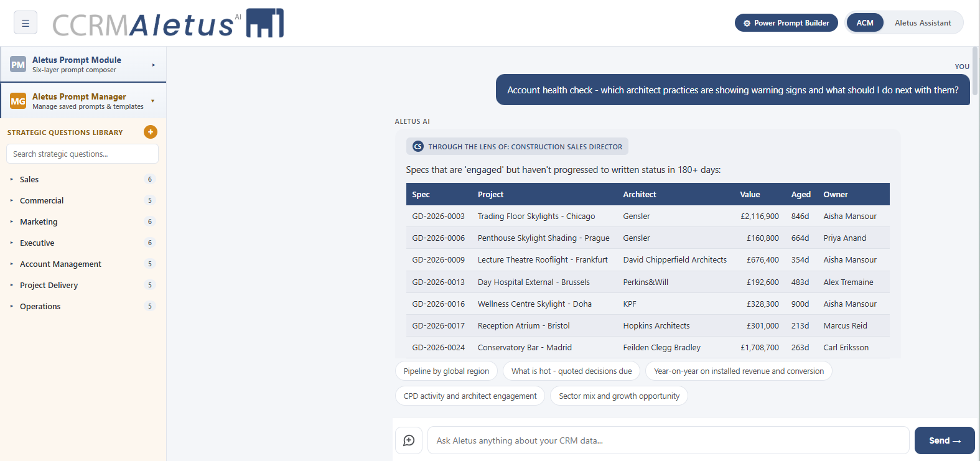
Task: Select What is hot - quoted decisions due
Action: [x=571, y=371]
